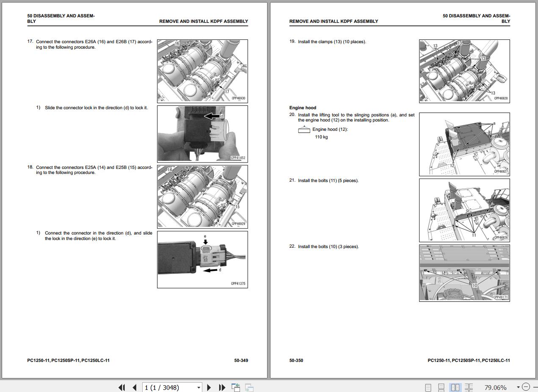538x392 pixels.
Task: Click the '110 kg' weight value
Action: click(321, 137)
